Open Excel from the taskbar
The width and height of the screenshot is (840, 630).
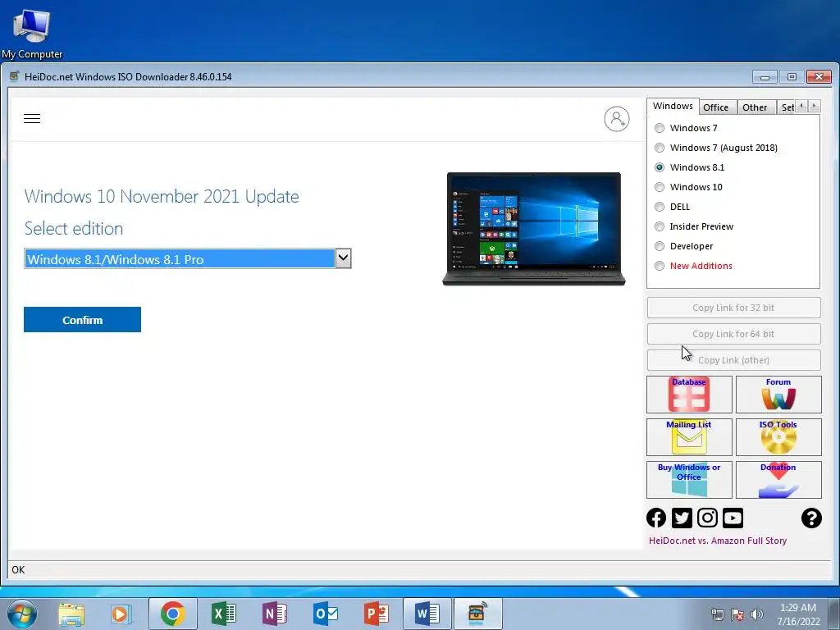pos(223,614)
